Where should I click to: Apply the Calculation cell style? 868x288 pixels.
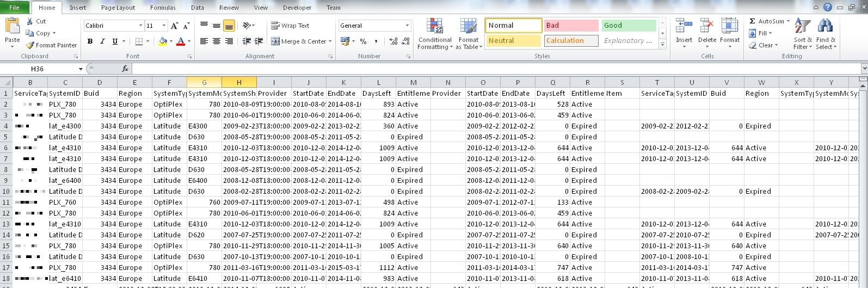pyautogui.click(x=571, y=41)
